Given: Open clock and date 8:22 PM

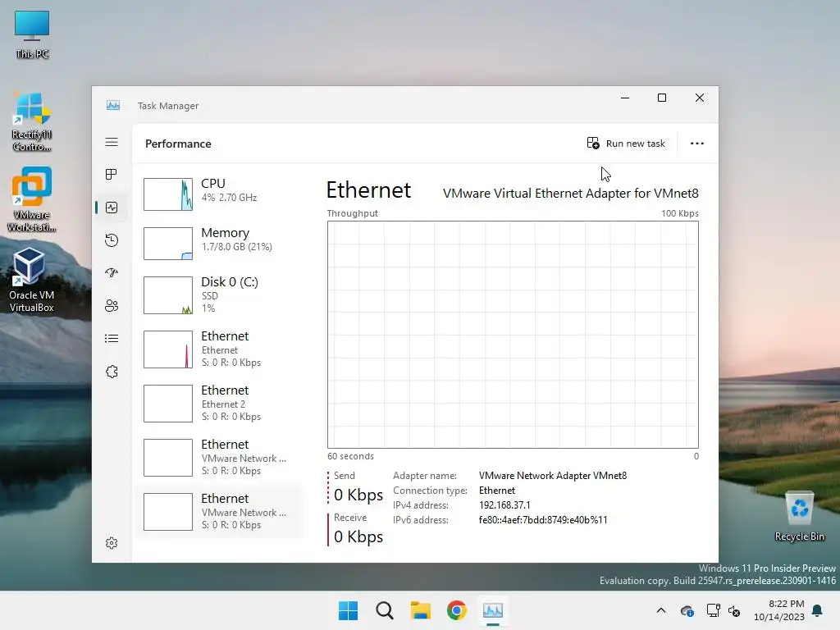Looking at the screenshot, I should pyautogui.click(x=779, y=610).
